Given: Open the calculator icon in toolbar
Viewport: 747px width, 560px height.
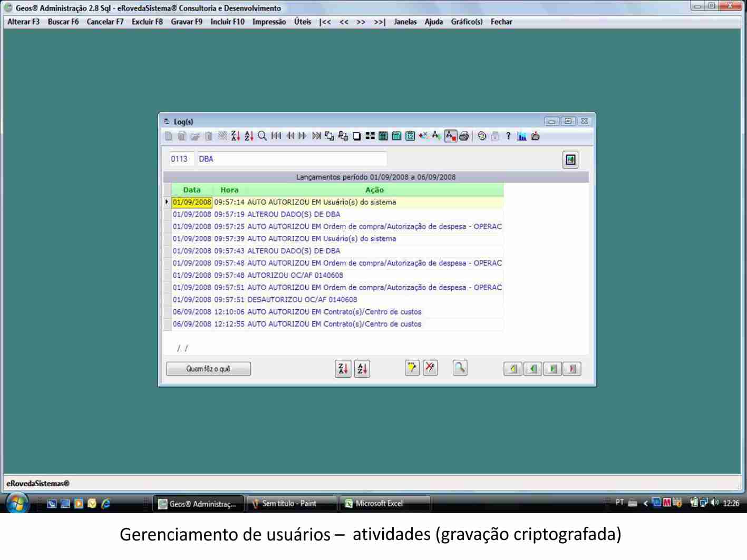Looking at the screenshot, I should pos(396,136).
